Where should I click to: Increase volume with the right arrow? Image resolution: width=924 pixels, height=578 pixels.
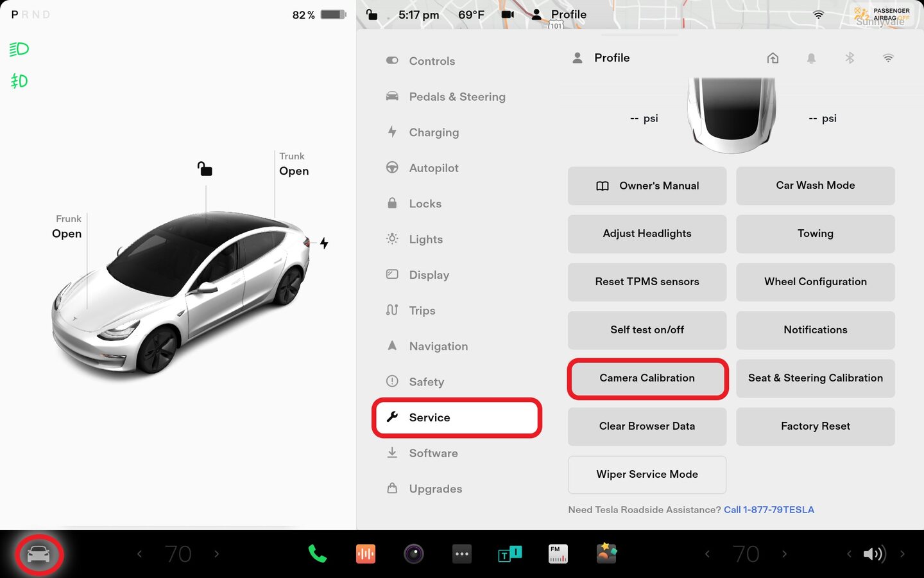point(902,554)
